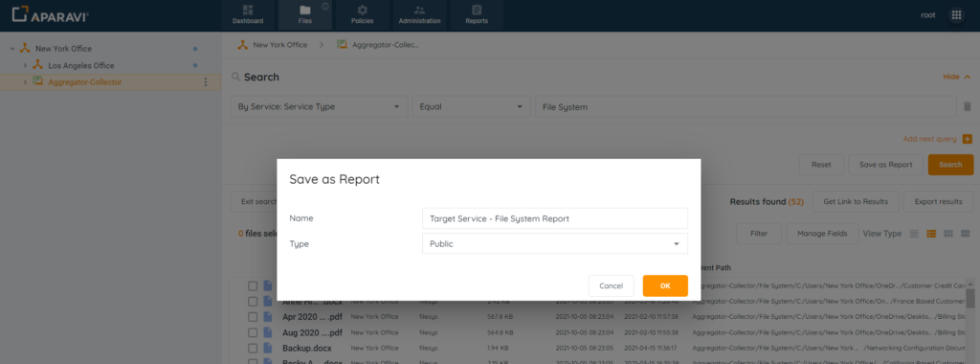Confirm the dialog with OK
Viewport: 980px width, 364px height.
tap(665, 285)
